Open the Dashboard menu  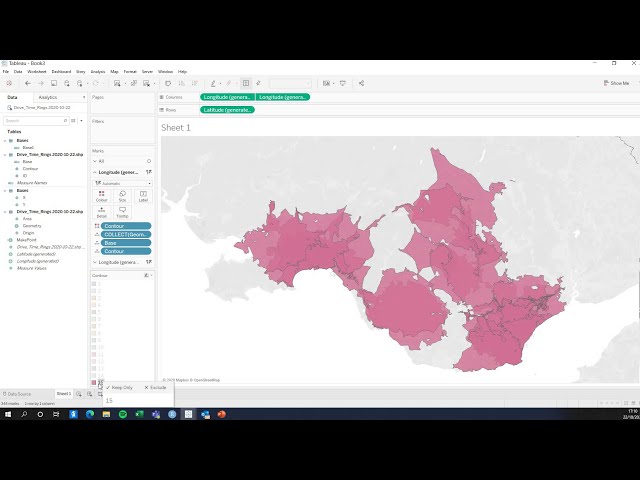coord(61,71)
